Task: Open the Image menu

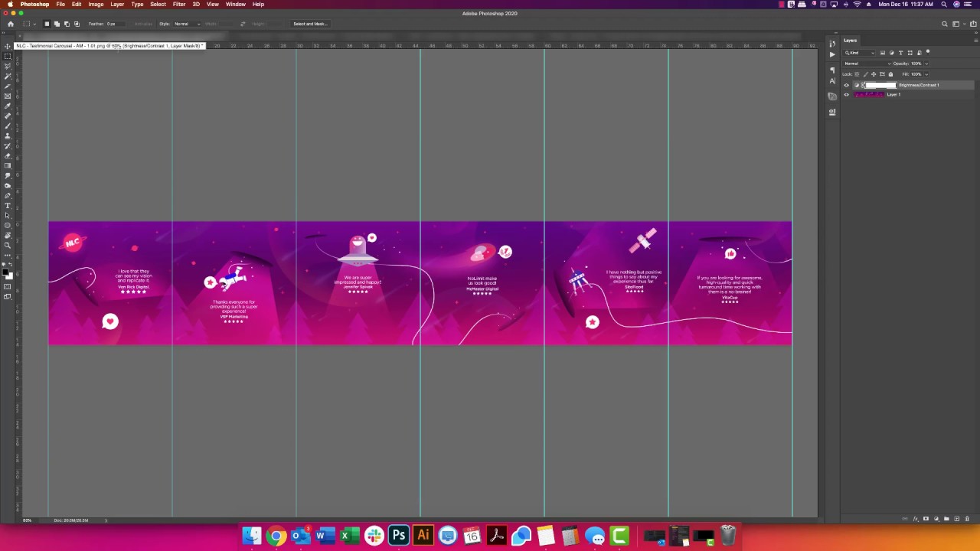Action: (x=96, y=5)
